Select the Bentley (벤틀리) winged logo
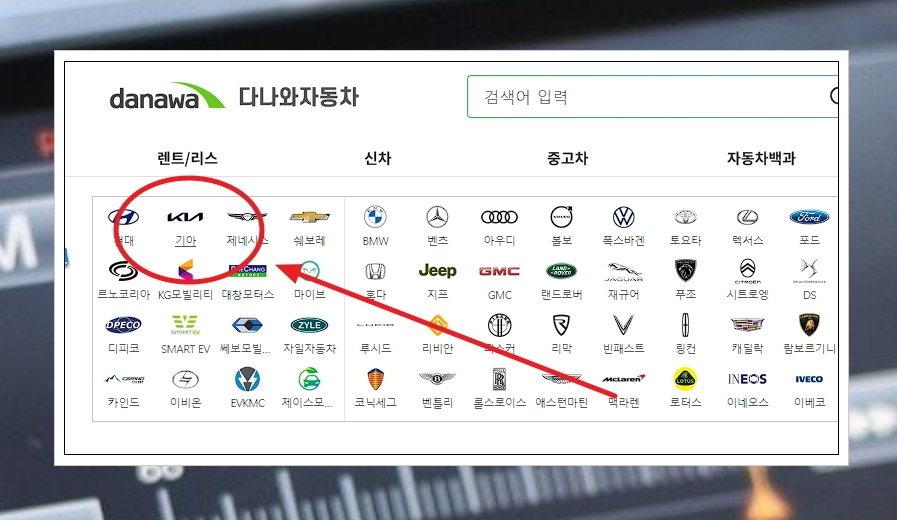 tap(438, 379)
